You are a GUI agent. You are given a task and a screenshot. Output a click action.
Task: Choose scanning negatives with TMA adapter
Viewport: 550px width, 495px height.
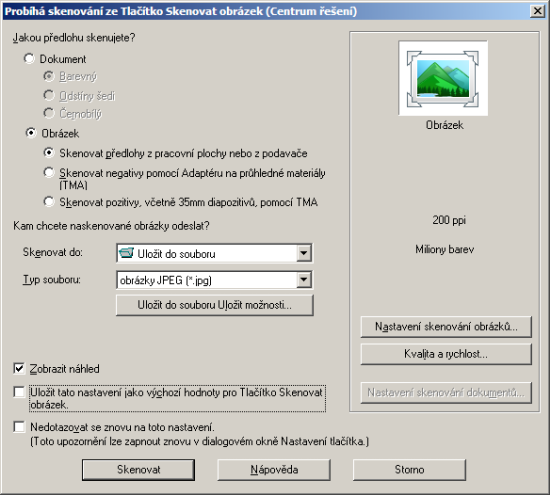[x=49, y=173]
